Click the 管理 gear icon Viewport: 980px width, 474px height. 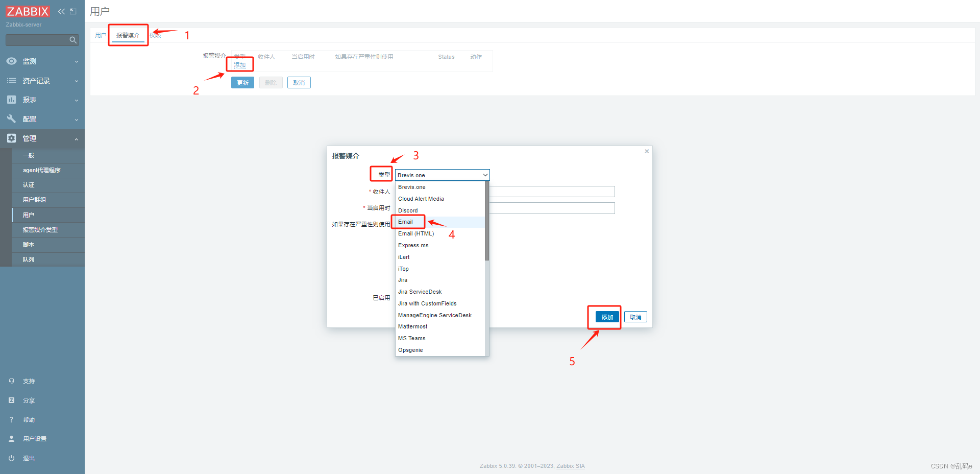click(11, 138)
